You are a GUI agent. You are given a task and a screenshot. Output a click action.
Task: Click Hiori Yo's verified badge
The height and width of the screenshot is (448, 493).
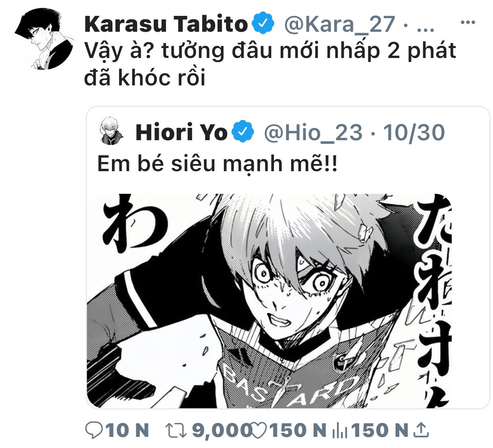[x=242, y=132]
